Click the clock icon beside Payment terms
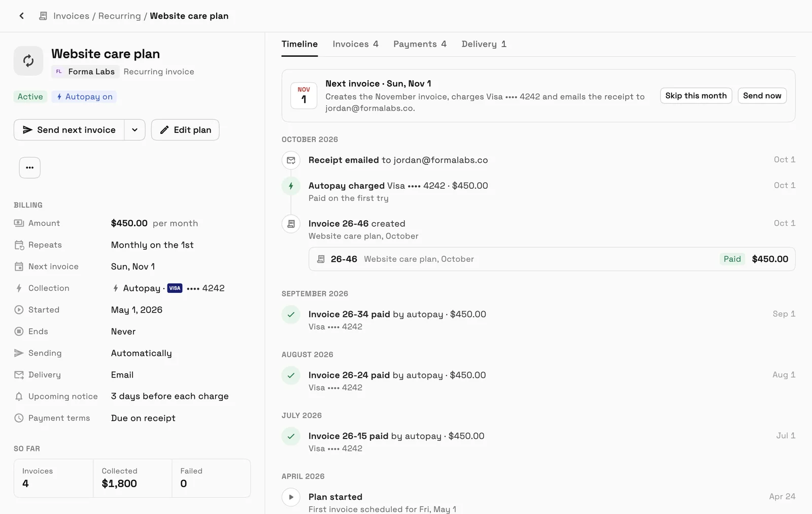This screenshot has height=514, width=812. 19,418
